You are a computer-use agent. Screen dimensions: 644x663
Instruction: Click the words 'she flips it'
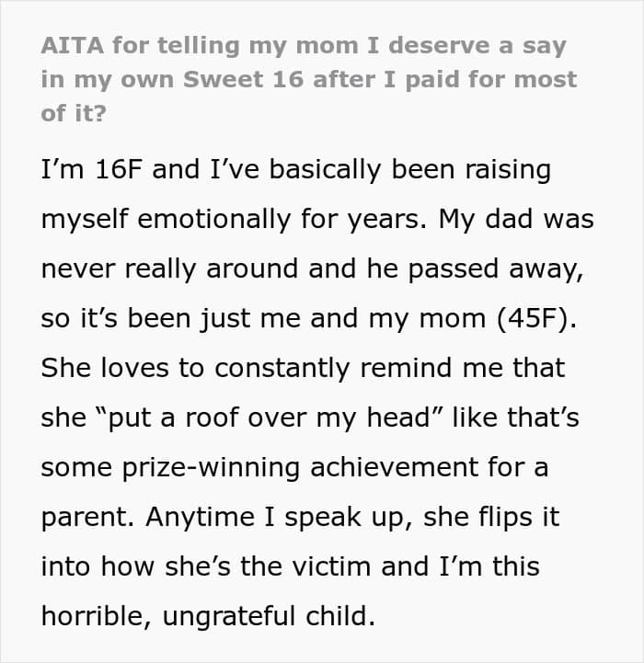[x=491, y=517]
